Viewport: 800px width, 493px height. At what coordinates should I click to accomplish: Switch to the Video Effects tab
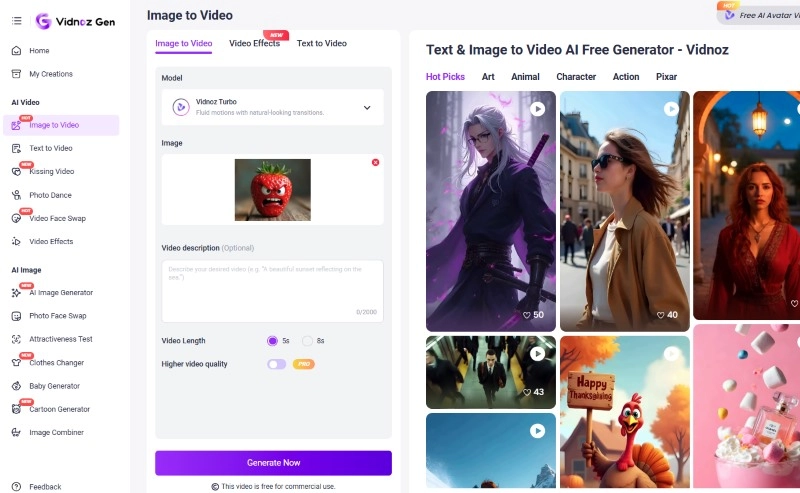coord(255,43)
